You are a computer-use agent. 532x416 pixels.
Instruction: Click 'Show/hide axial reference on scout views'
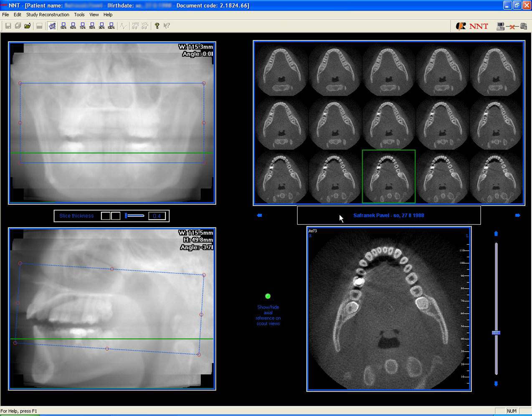tap(268, 315)
